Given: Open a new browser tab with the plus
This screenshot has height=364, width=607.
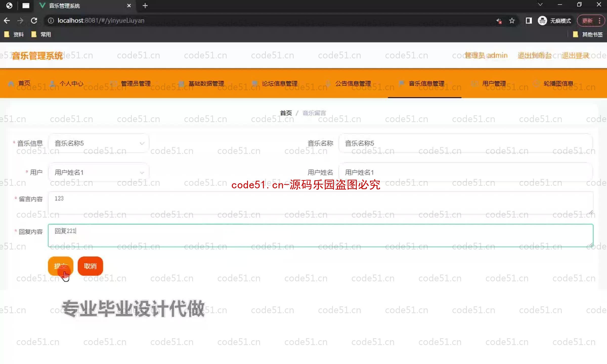Looking at the screenshot, I should point(145,6).
